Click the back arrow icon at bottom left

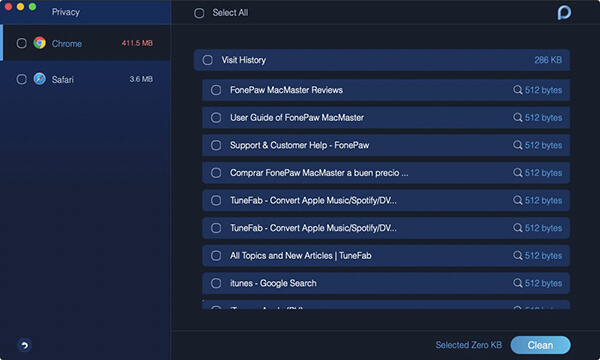[24, 345]
